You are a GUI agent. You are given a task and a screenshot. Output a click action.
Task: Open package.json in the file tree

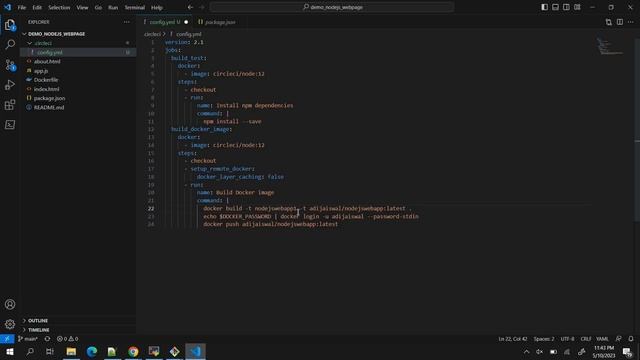coord(78,98)
